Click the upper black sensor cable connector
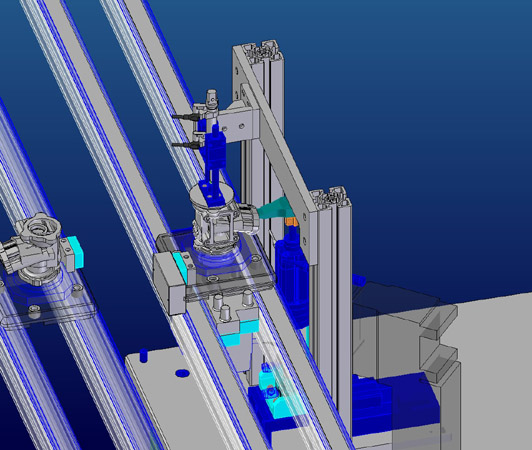The width and height of the screenshot is (532, 450). pos(186,117)
